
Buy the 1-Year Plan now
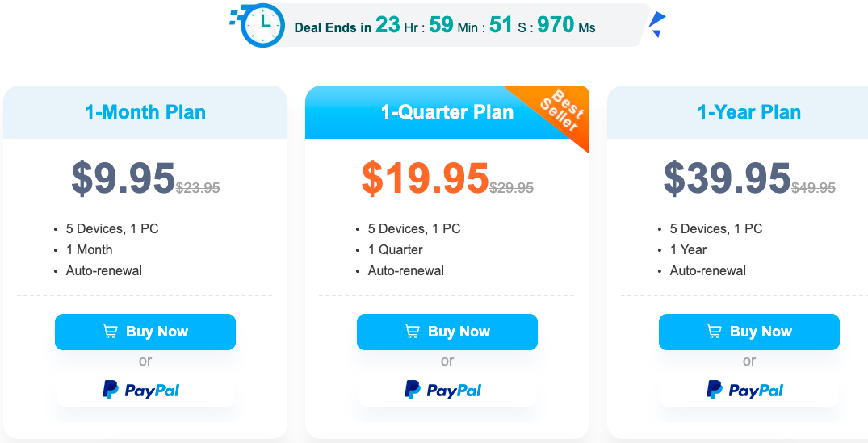pyautogui.click(x=749, y=332)
